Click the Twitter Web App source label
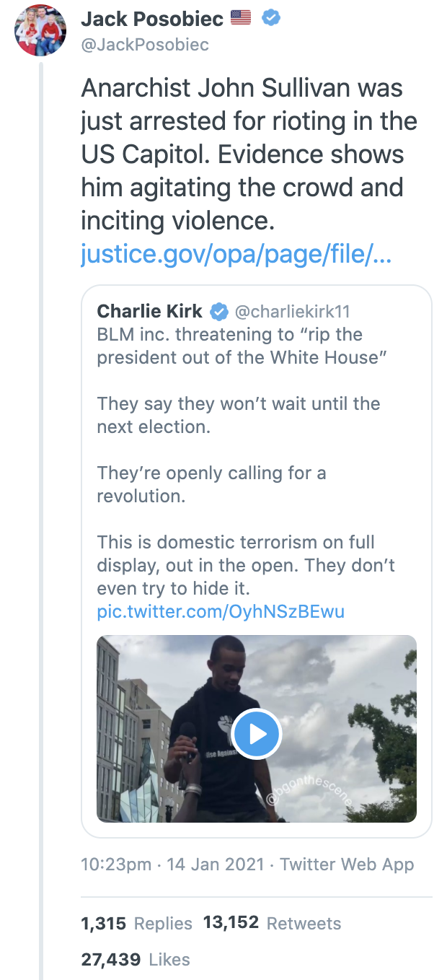Screen dimensions: 447x980 [x=347, y=864]
